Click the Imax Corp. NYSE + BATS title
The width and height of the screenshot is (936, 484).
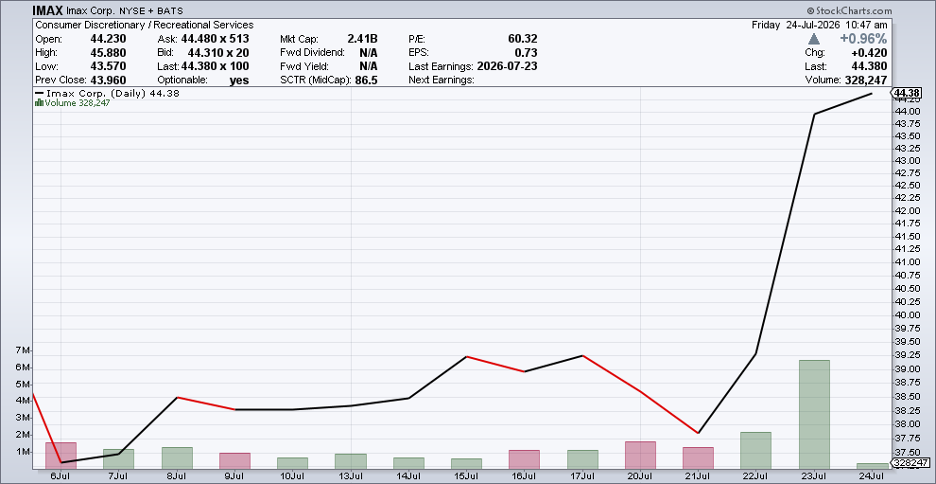tap(125, 11)
